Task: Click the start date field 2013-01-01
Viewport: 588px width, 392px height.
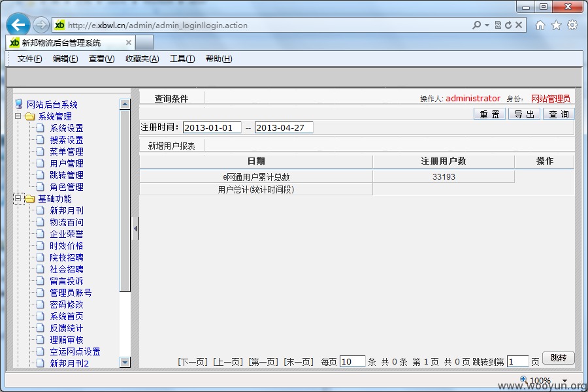Action: coord(212,127)
